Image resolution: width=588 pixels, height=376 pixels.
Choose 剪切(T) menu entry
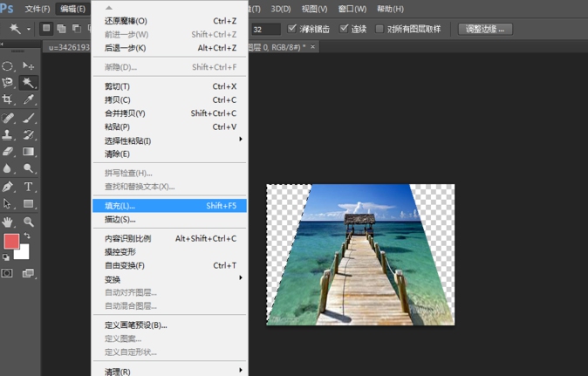click(x=169, y=86)
